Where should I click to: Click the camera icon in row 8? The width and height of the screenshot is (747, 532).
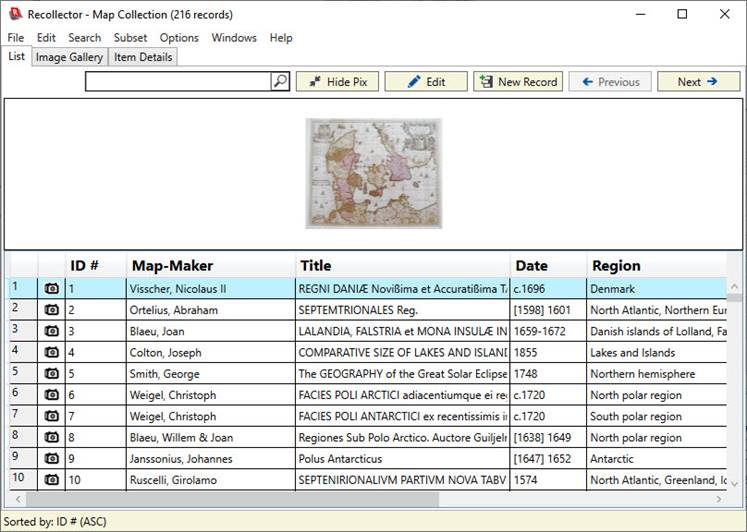[51, 437]
